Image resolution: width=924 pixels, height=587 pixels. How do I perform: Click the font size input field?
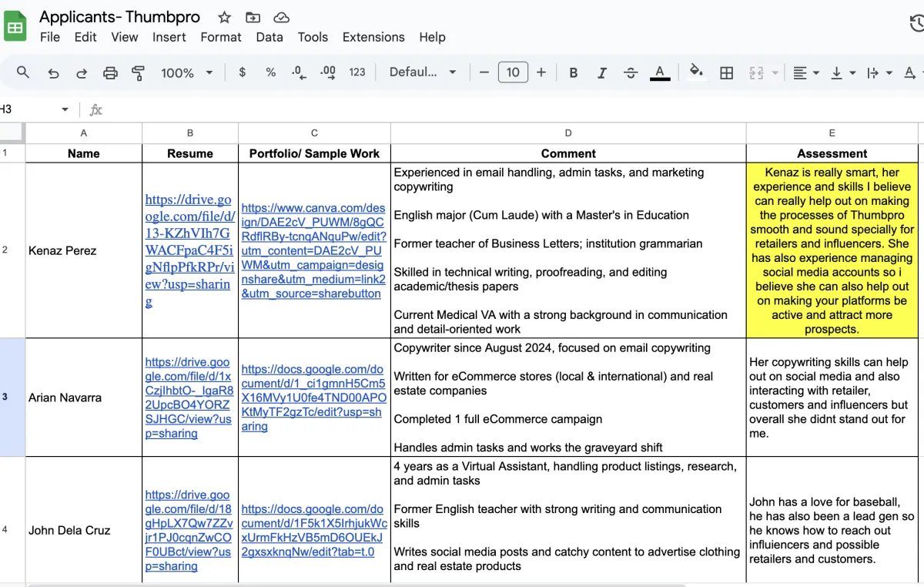tap(513, 72)
